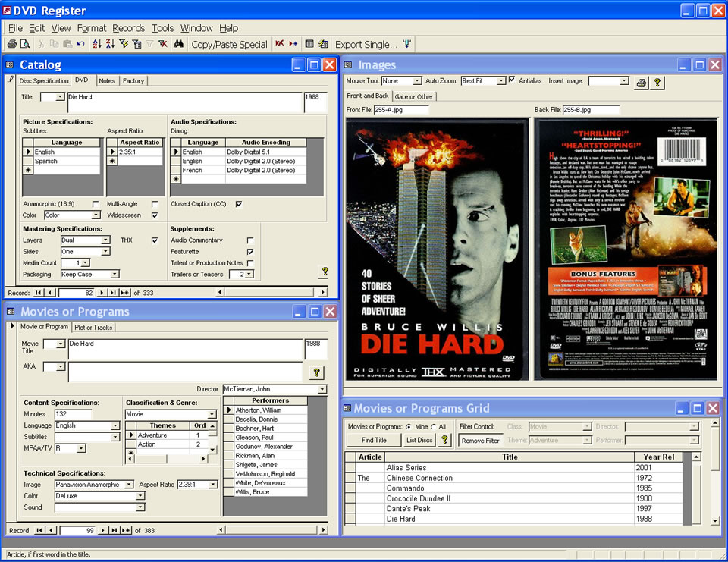The image size is (728, 562).
Task: Sort records ascending A to Z
Action: coord(96,44)
